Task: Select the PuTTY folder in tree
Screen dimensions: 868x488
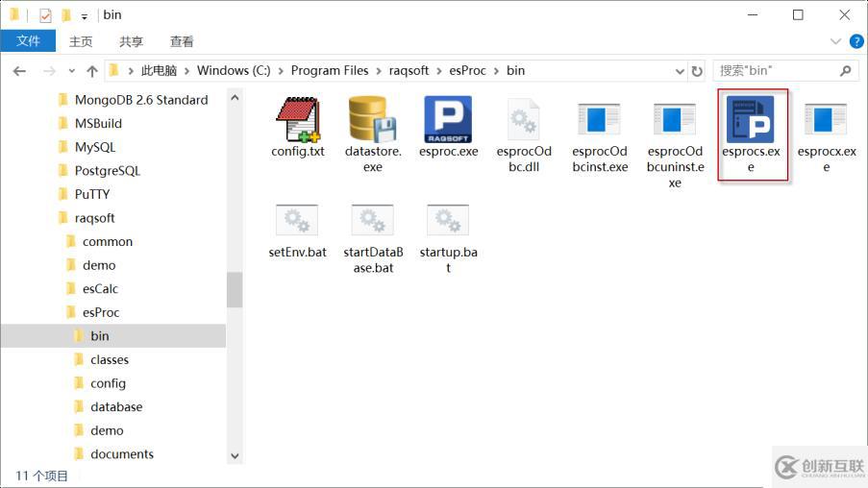Action: coord(92,194)
